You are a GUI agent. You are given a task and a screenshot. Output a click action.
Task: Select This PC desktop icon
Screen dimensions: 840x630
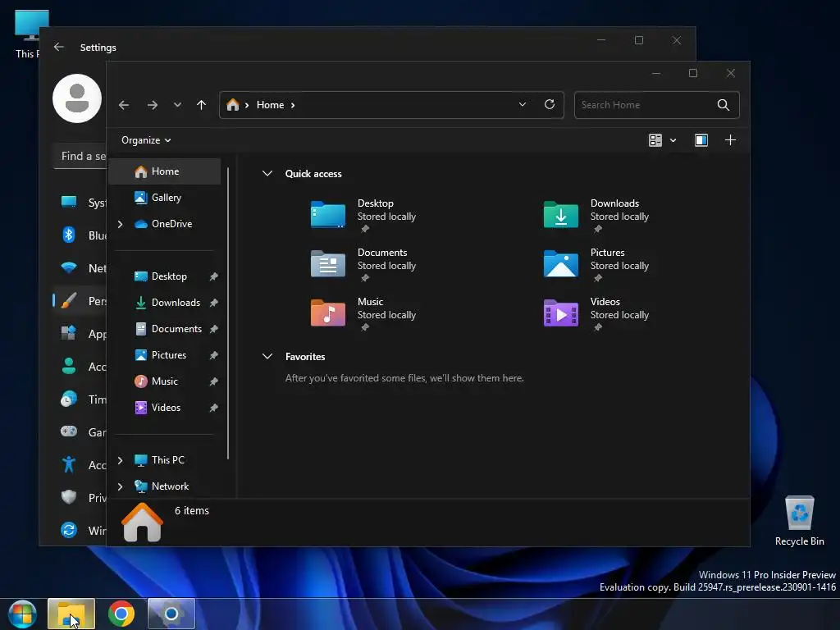pos(28,34)
